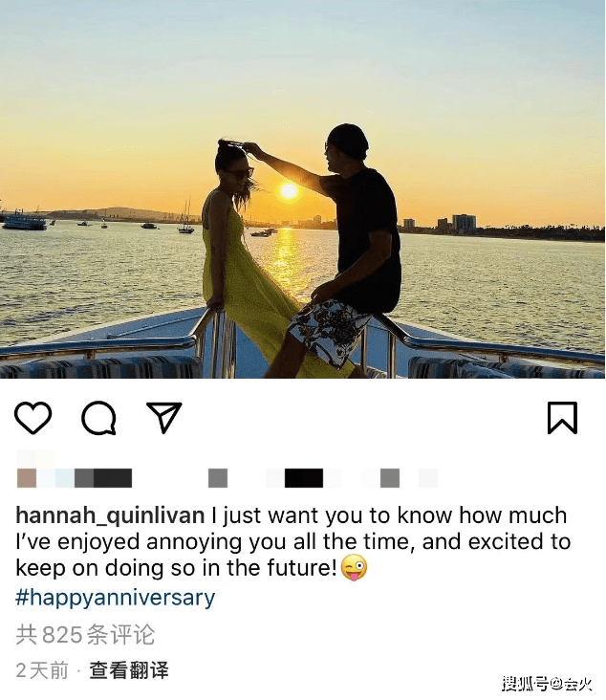
Task: Open the hannah_quinlivan profile link
Action: point(110,515)
